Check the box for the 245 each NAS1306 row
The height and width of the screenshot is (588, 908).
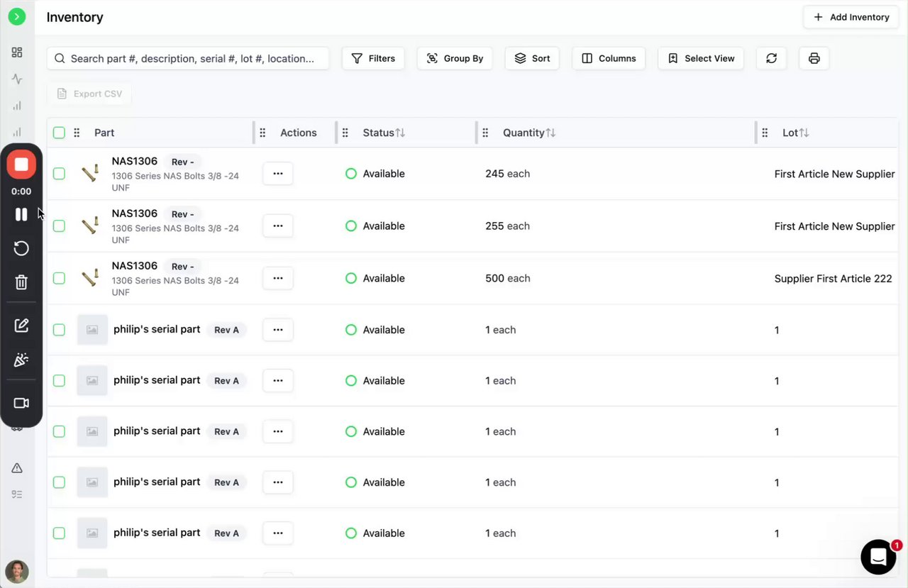coord(59,174)
